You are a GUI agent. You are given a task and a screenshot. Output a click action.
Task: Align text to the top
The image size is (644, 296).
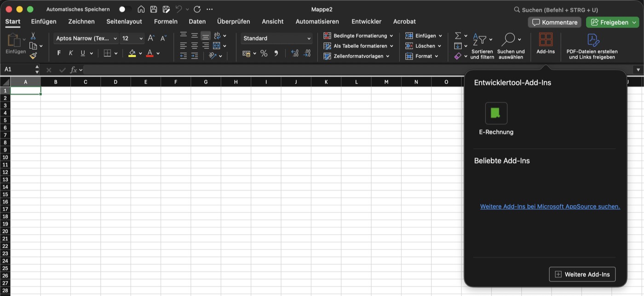coord(184,35)
